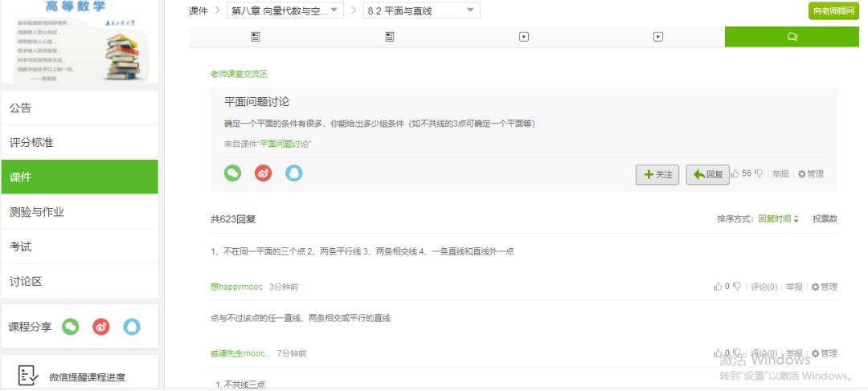Screen dimensions: 868x391
Task: Click WeChat icon in sidebar 课程分享
Action: coord(72,327)
